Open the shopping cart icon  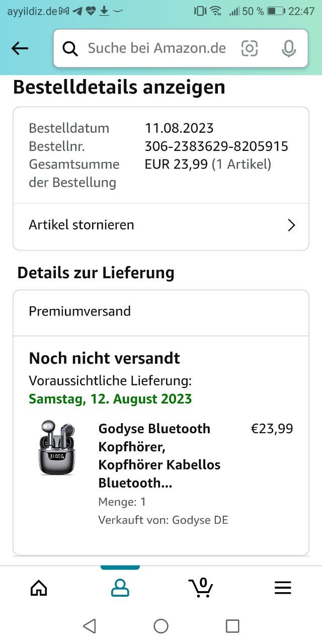tap(201, 587)
